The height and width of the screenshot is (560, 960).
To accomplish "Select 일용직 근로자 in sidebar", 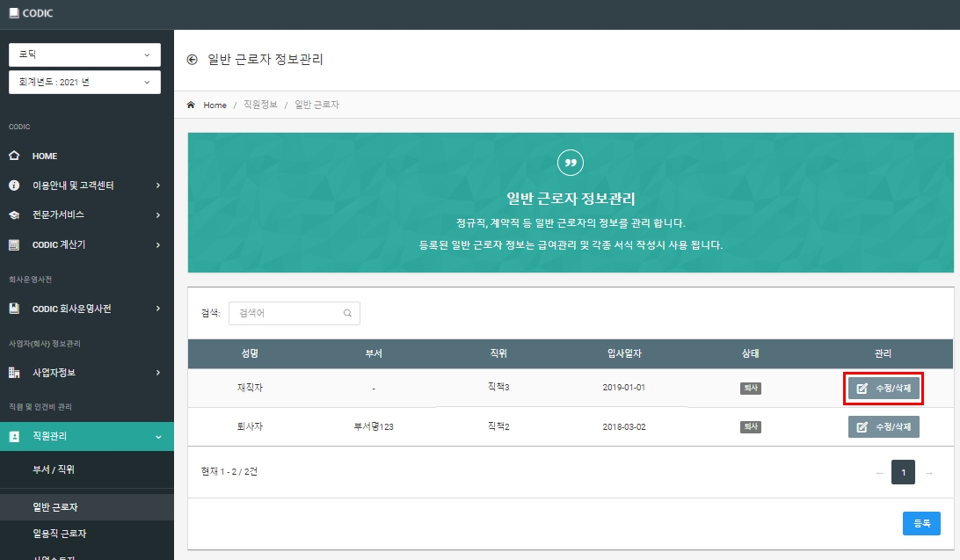I will [x=60, y=534].
